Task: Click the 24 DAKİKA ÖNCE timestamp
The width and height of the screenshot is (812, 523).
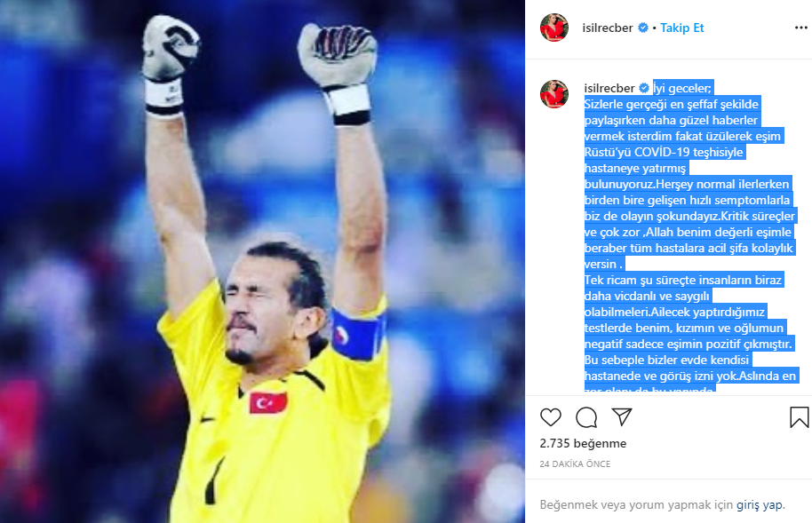Action: click(x=575, y=464)
